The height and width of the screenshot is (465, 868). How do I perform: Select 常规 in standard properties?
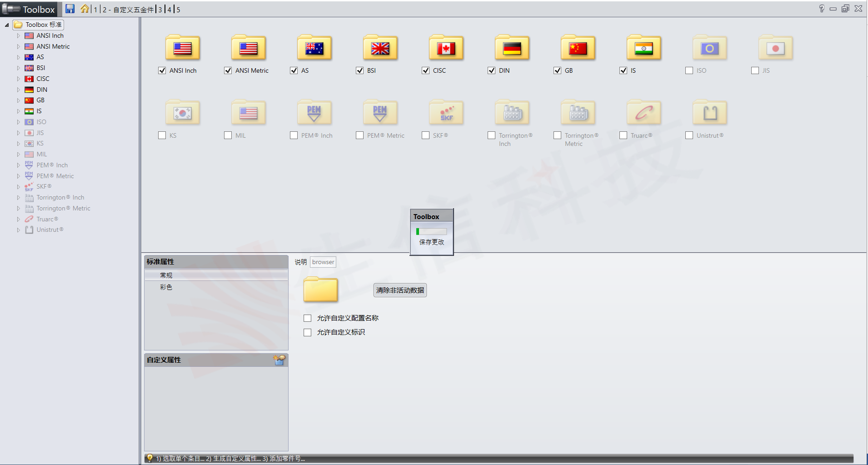216,275
